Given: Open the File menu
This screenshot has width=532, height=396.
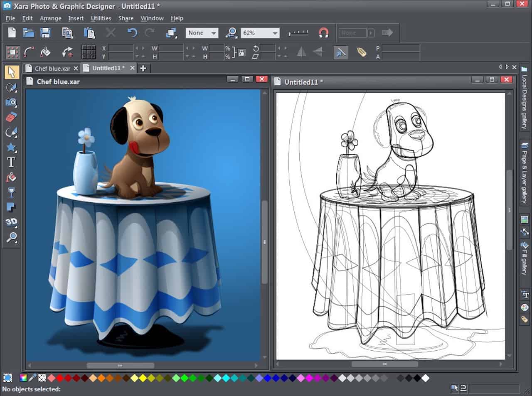Looking at the screenshot, I should point(10,18).
